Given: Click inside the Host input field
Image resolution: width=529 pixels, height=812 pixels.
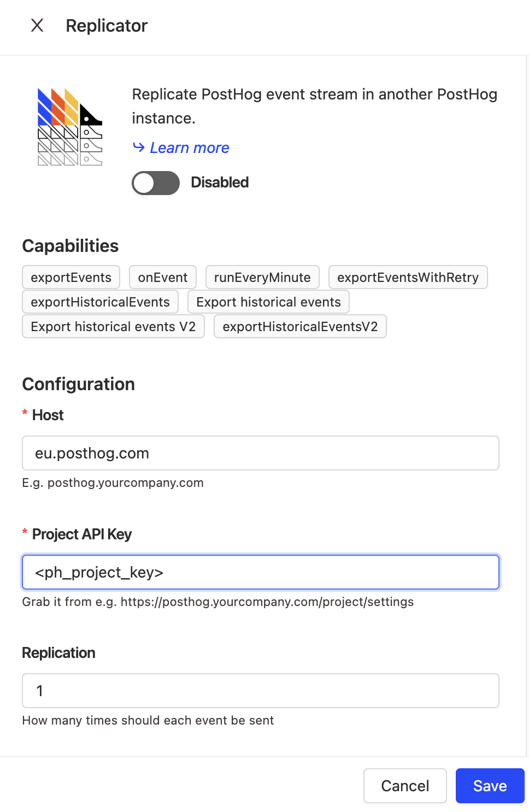Looking at the screenshot, I should tap(260, 453).
